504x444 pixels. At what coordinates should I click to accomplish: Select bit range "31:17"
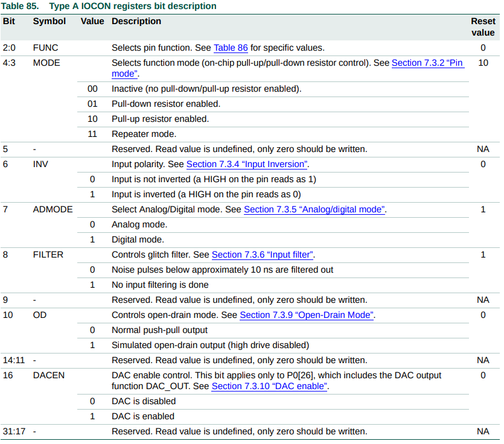[x=14, y=431]
